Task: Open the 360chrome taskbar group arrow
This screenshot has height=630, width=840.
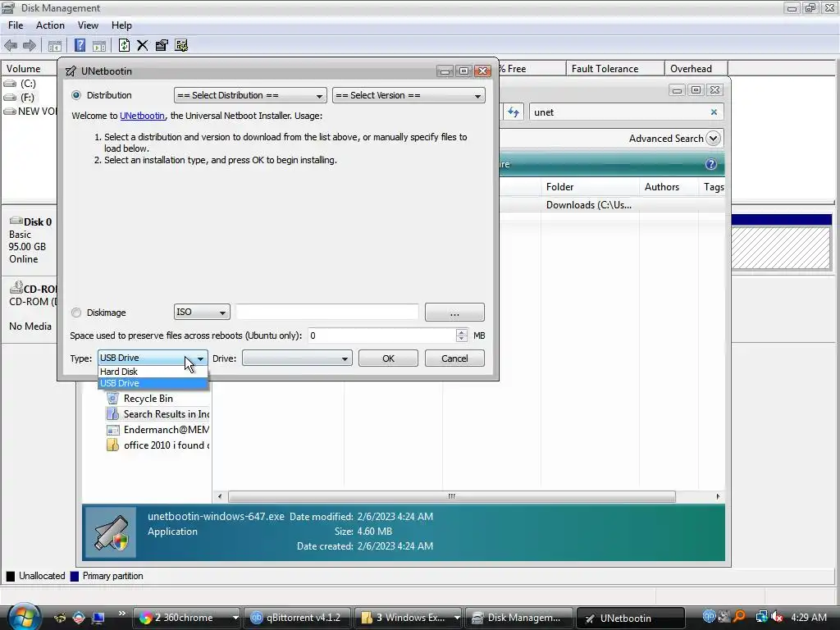Action: (x=235, y=618)
